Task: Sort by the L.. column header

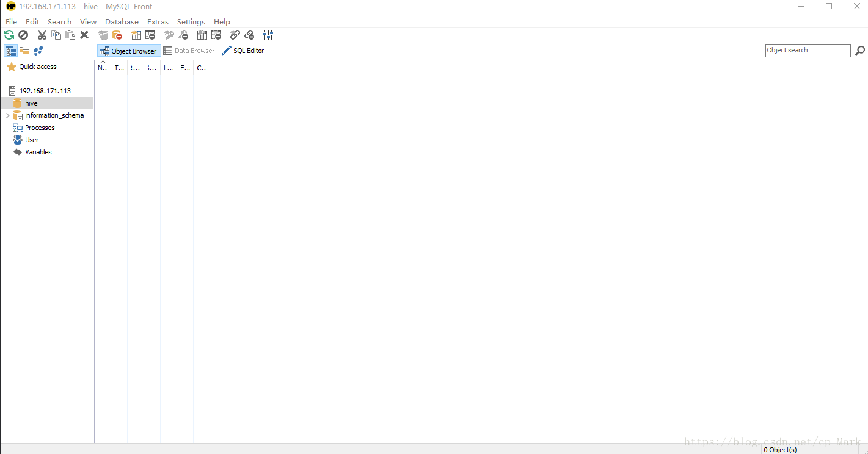Action: [169, 68]
